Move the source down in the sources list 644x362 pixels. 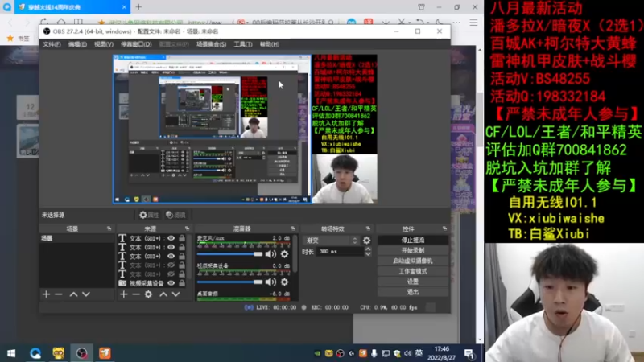click(x=175, y=294)
